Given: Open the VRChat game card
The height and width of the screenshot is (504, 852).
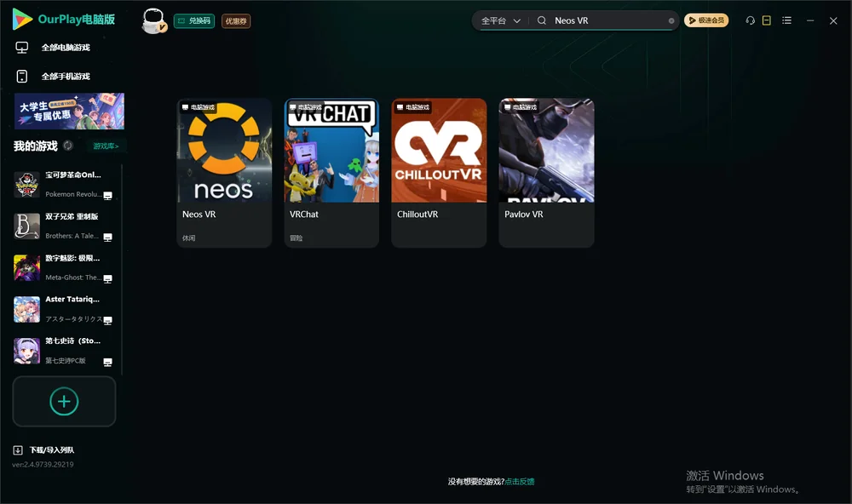Looking at the screenshot, I should pyautogui.click(x=331, y=173).
